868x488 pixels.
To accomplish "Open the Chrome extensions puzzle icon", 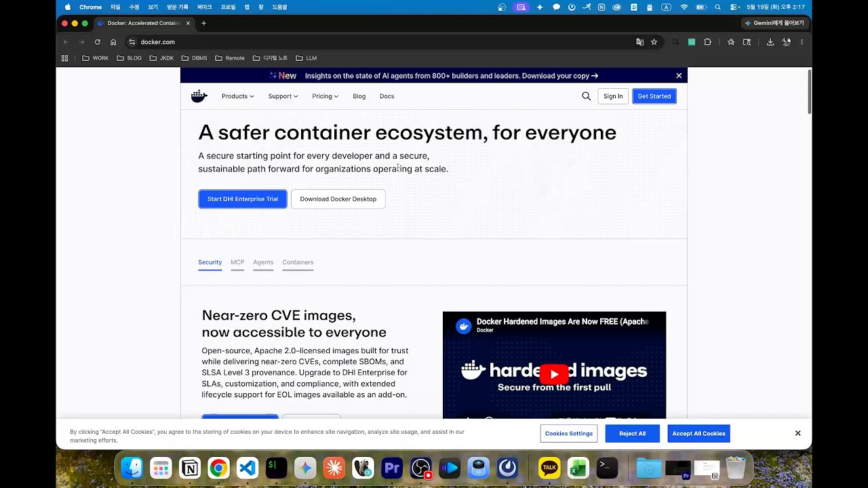I will tap(707, 42).
